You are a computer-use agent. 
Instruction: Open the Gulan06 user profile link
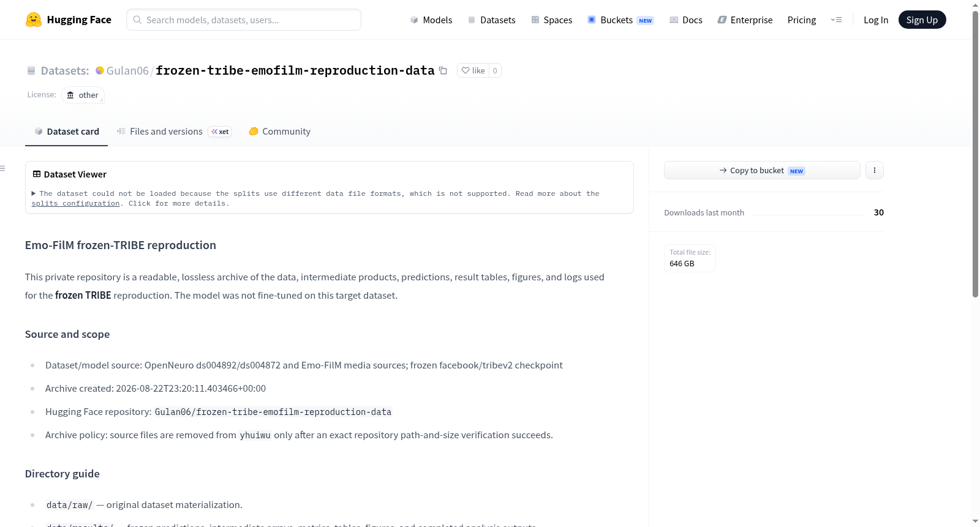click(x=127, y=70)
